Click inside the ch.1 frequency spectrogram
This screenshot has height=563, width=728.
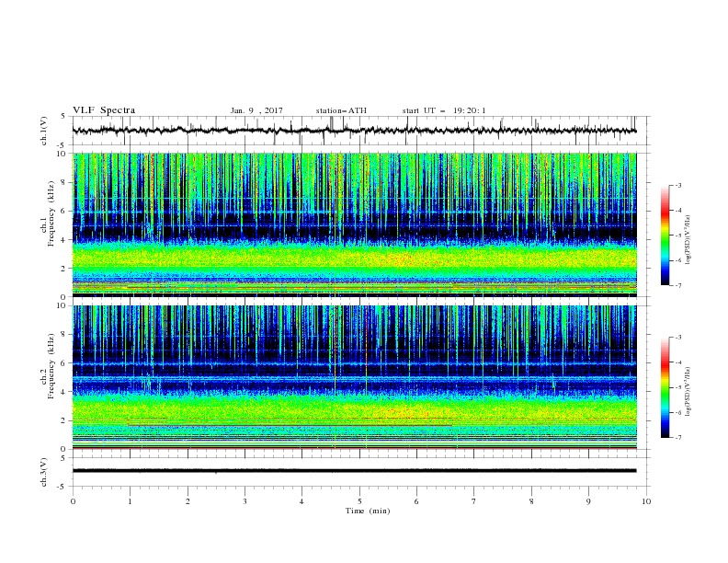tap(354, 224)
